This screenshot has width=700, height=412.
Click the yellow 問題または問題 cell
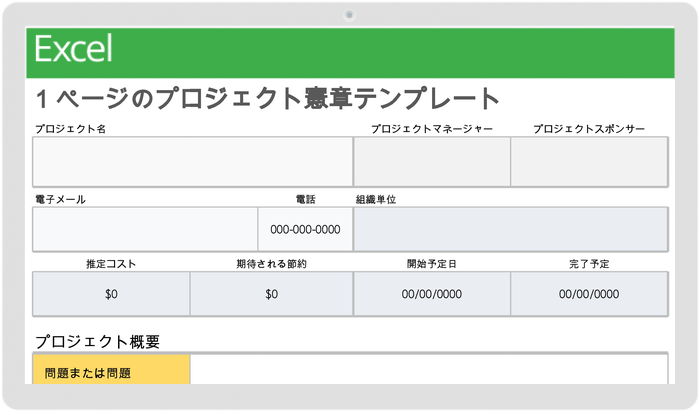point(111,370)
